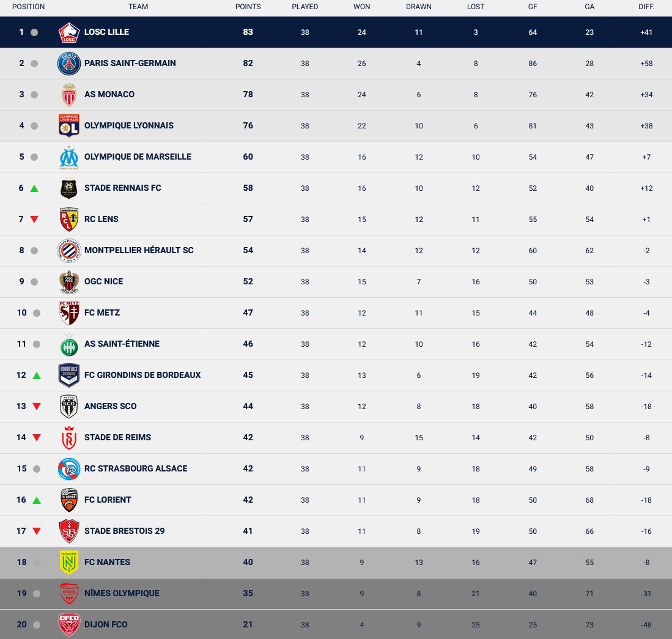The image size is (672, 639).
Task: Click Stade Rennais green up arrow
Action: click(x=34, y=188)
